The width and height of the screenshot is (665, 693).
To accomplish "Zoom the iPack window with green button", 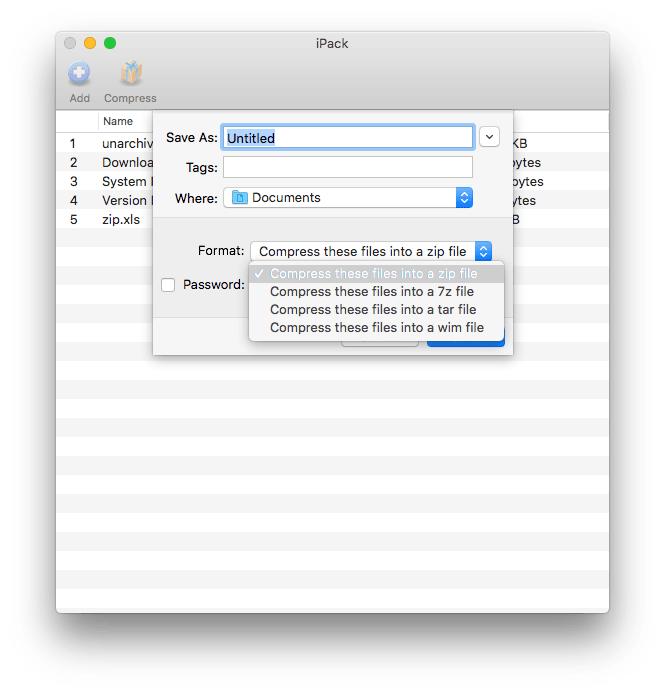I will [x=110, y=43].
